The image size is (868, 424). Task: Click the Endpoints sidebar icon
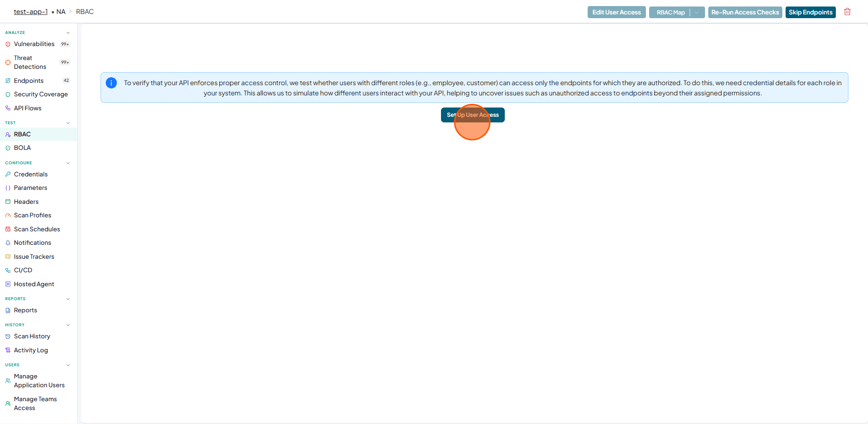point(8,81)
